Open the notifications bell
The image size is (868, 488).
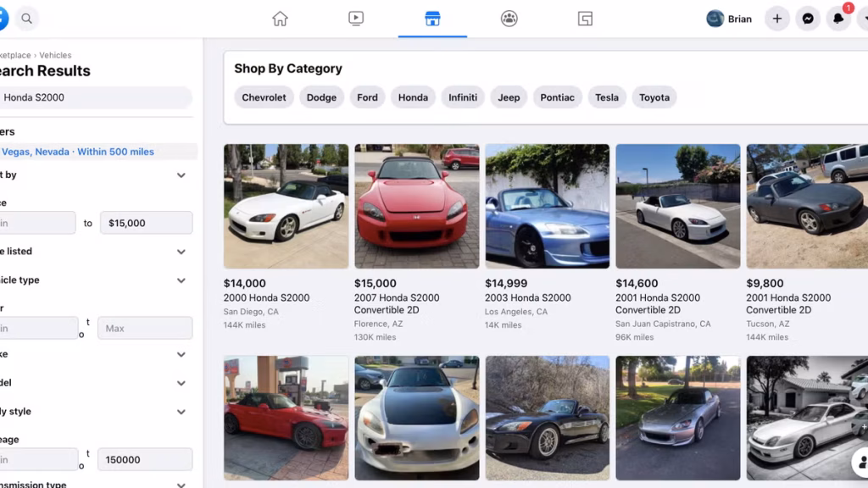pyautogui.click(x=838, y=18)
